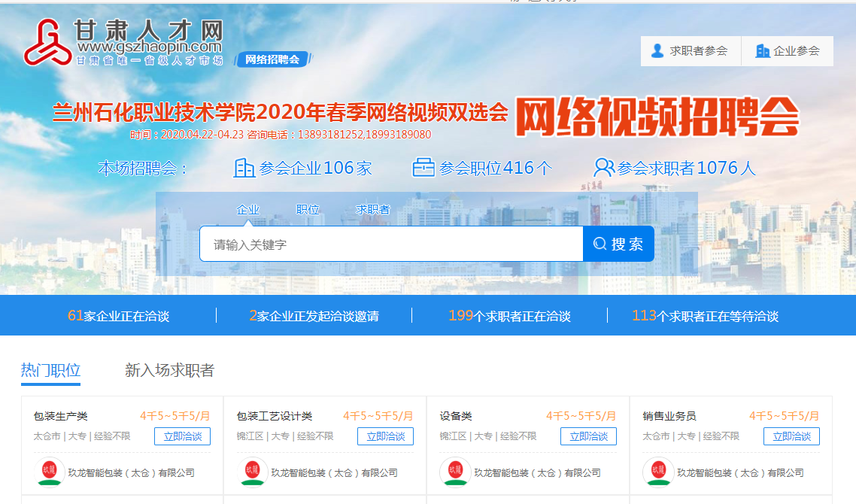Switch to 热门职位 tab
This screenshot has height=504, width=856.
[50, 370]
